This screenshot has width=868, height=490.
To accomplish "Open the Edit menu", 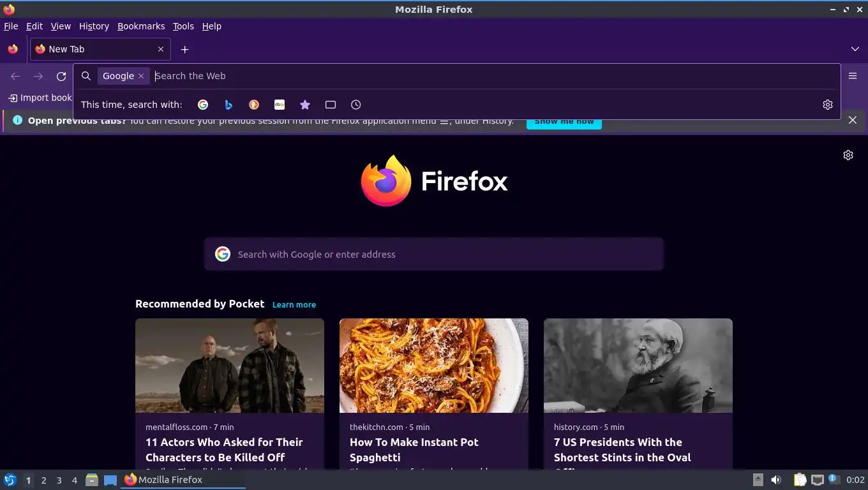I will (34, 26).
